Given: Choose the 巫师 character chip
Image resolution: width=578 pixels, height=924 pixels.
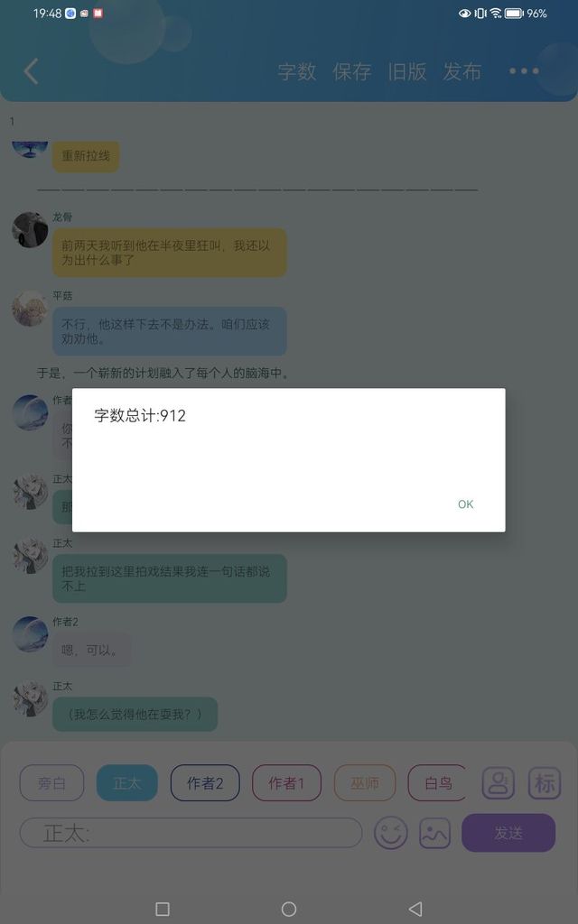Looking at the screenshot, I should tap(365, 783).
